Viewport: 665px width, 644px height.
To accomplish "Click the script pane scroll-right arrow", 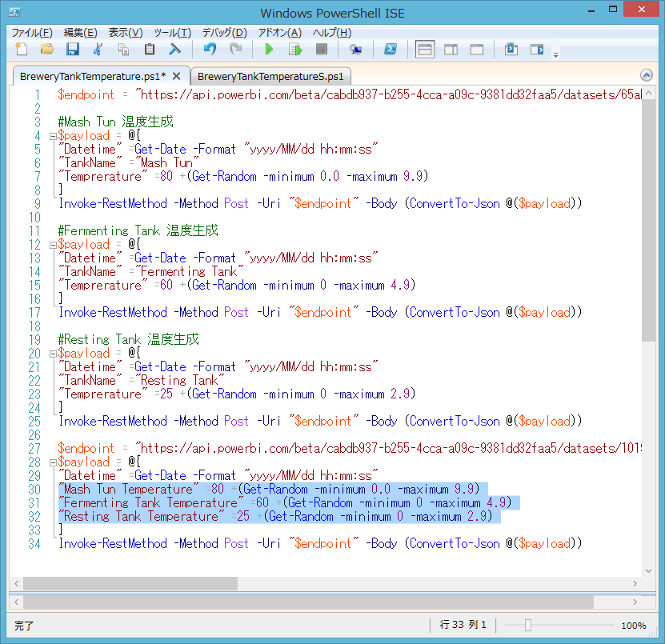I will tap(635, 583).
